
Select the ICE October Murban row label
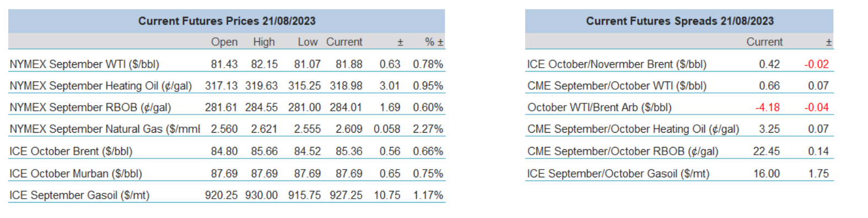76,173
